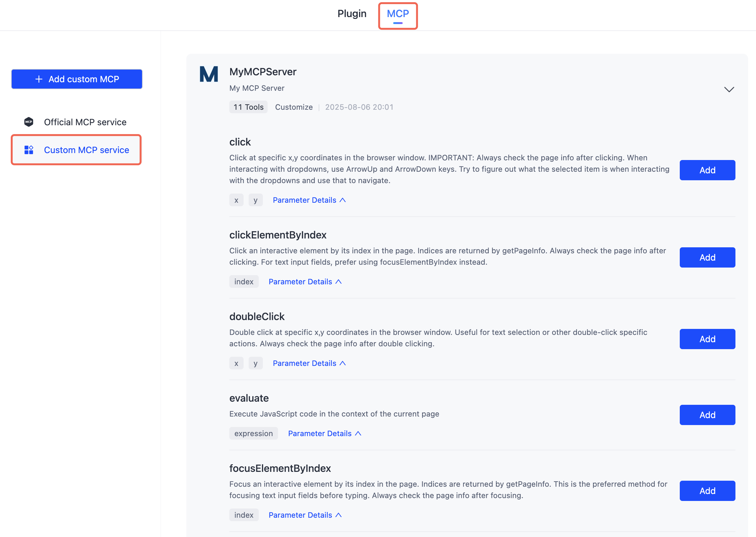This screenshot has height=537, width=756.
Task: Collapse the MyMCPServer card chevron
Action: pyautogui.click(x=729, y=90)
